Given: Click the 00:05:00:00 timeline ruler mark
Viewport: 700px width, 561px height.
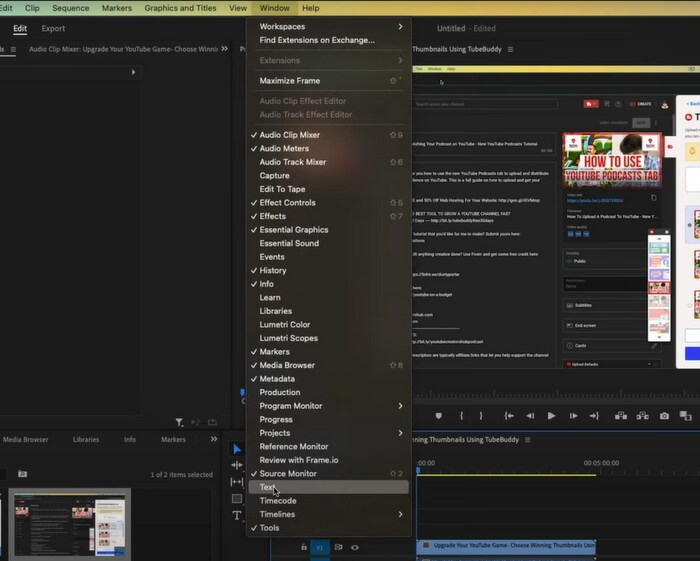Looking at the screenshot, I should [601, 463].
